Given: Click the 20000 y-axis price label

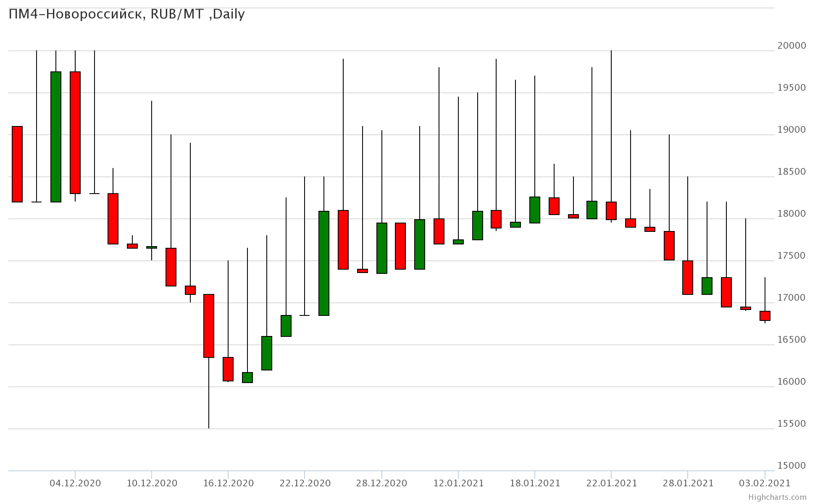Looking at the screenshot, I should 791,45.
